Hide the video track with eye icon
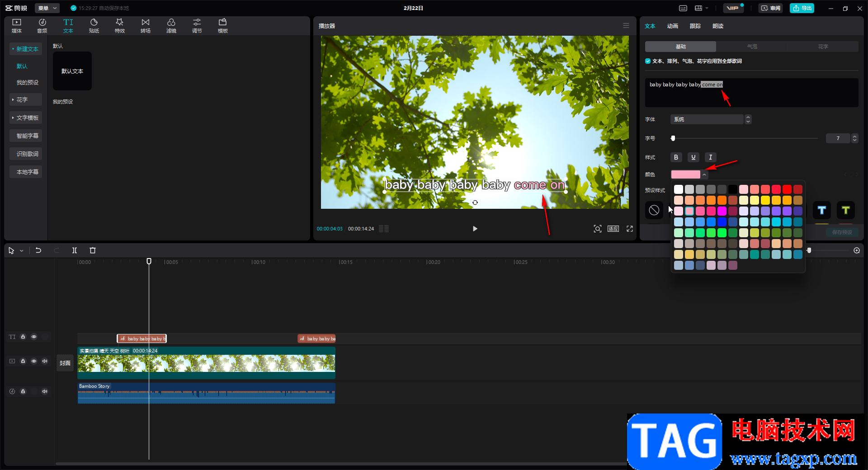The height and width of the screenshot is (470, 868). click(34, 361)
